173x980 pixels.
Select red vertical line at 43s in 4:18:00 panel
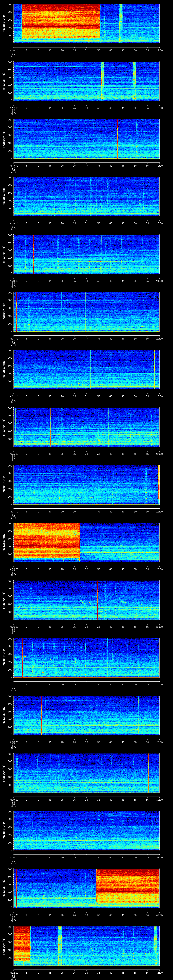(x=117, y=139)
